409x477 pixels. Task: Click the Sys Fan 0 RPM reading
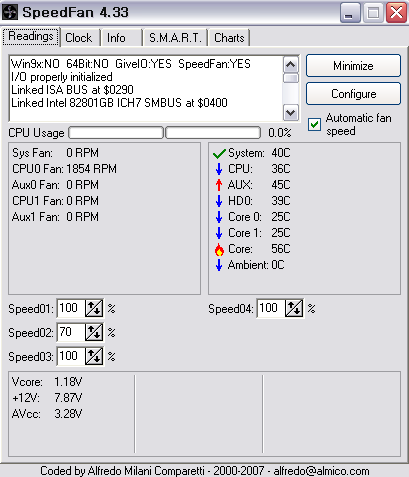pos(55,153)
